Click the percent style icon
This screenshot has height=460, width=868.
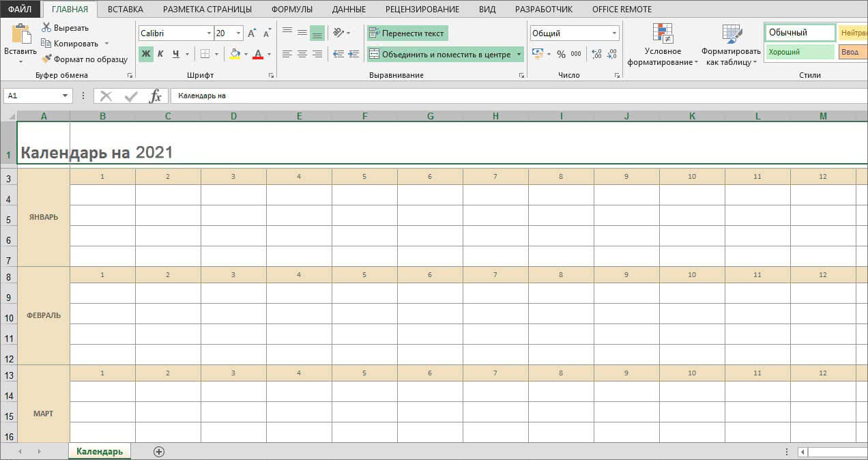(561, 54)
